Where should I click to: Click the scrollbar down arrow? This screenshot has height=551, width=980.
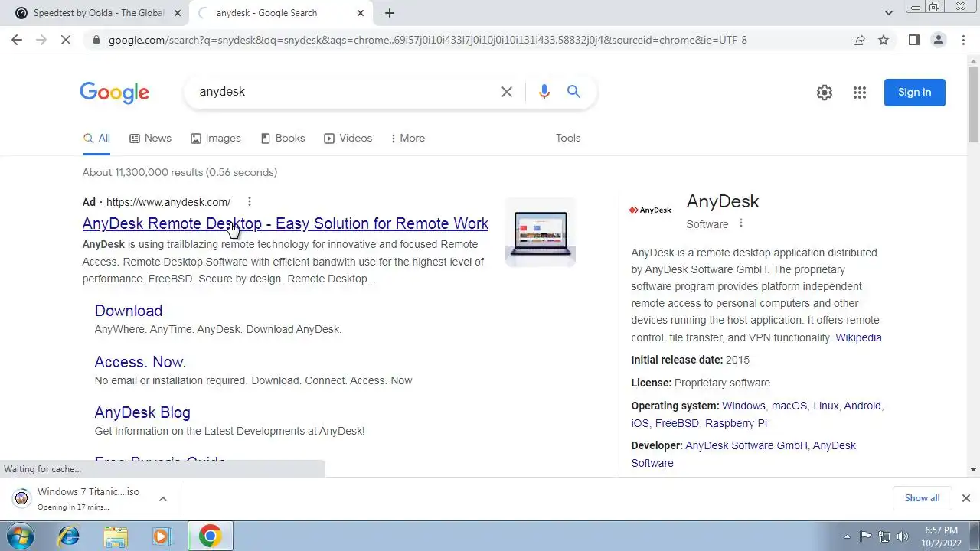(x=973, y=470)
